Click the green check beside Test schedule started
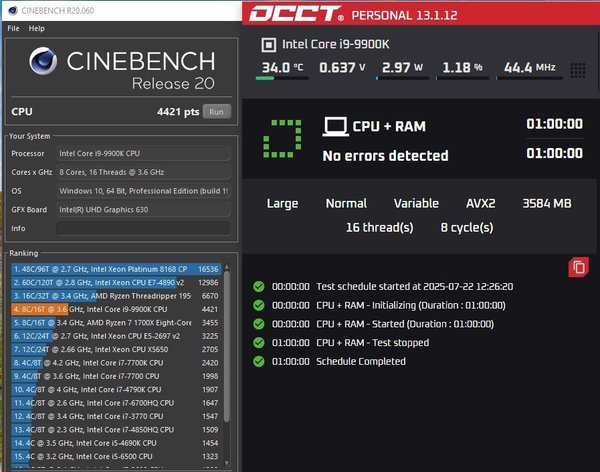This screenshot has height=472, width=600. [x=259, y=286]
